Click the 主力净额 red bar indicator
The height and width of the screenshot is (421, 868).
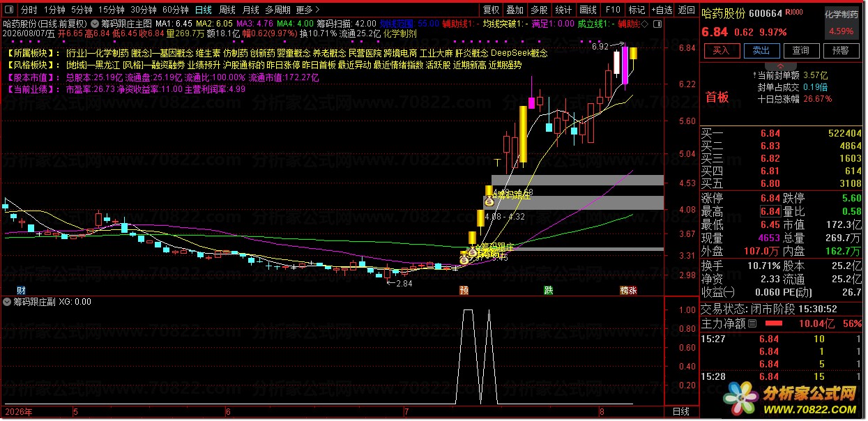coord(774,324)
